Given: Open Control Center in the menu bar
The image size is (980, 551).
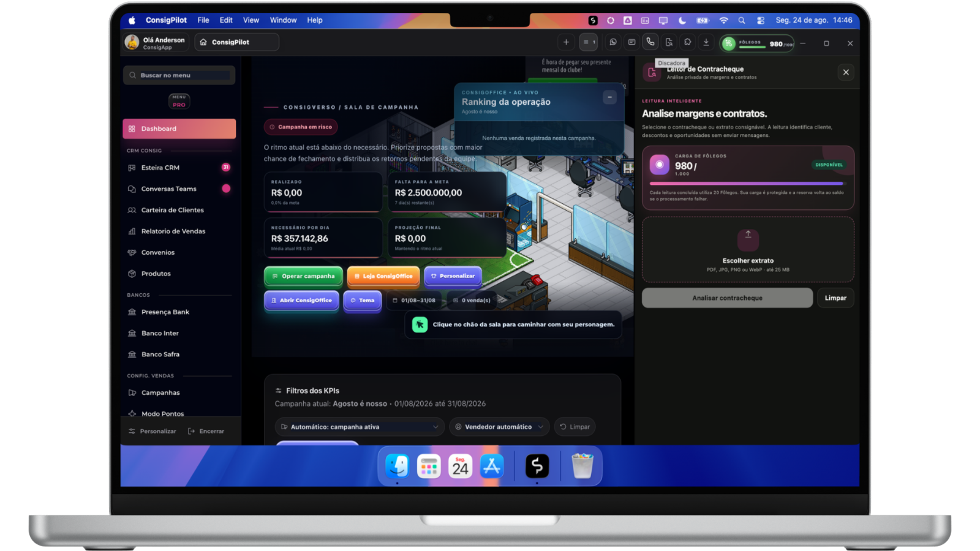Looking at the screenshot, I should [x=761, y=20].
